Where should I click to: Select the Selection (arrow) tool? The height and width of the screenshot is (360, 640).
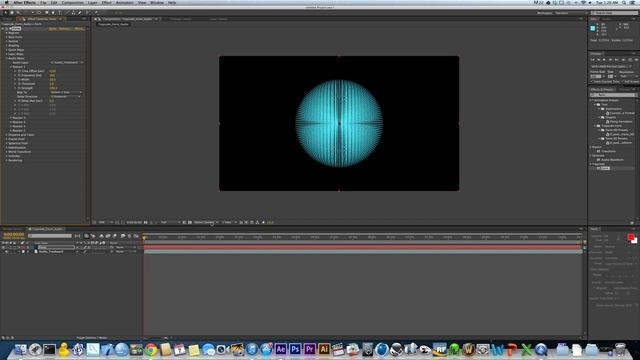[5, 13]
